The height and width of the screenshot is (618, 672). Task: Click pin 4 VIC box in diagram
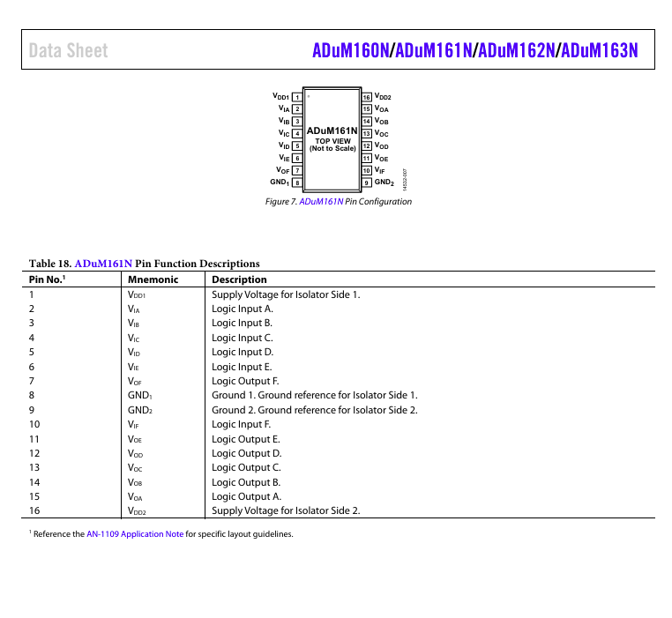click(297, 134)
